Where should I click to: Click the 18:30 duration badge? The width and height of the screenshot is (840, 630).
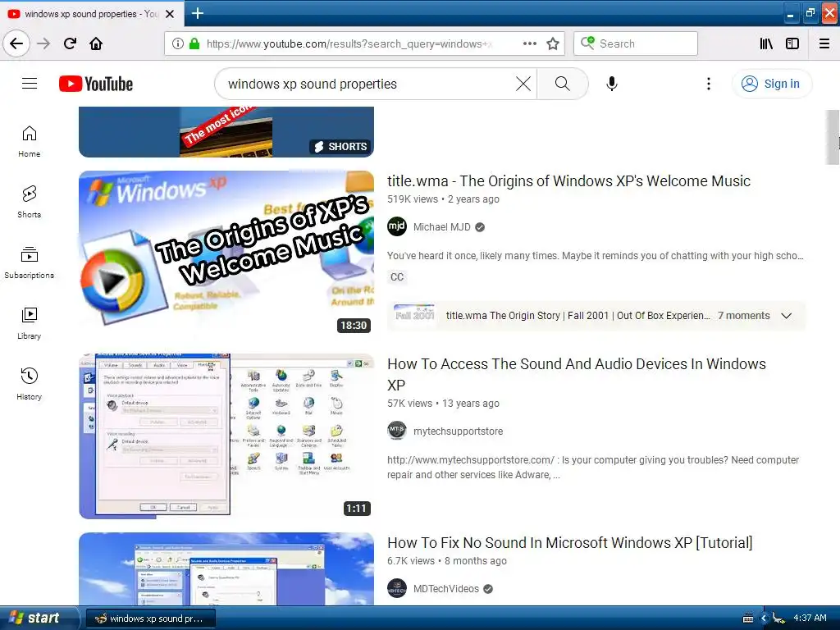coord(354,325)
